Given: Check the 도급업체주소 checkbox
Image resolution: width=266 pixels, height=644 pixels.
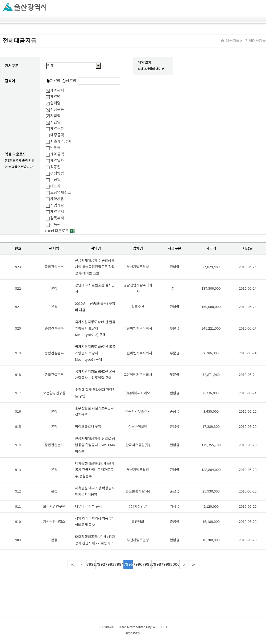Looking at the screenshot, I should pyautogui.click(x=48, y=193).
